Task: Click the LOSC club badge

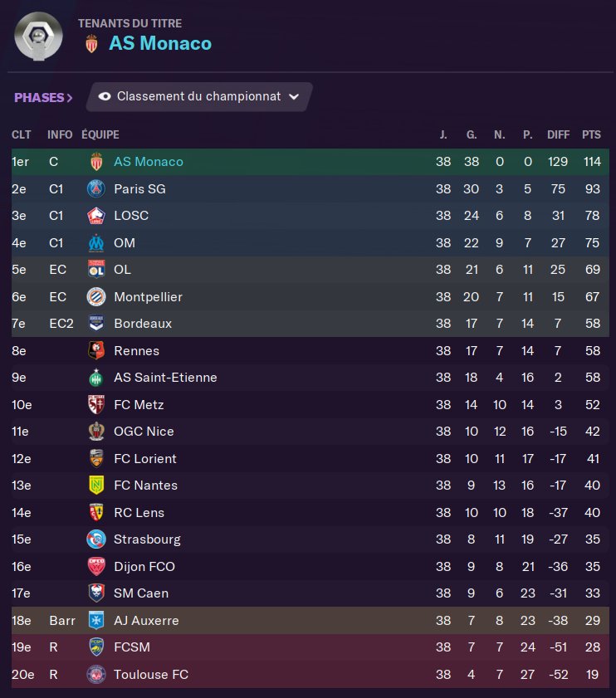Action: point(96,216)
